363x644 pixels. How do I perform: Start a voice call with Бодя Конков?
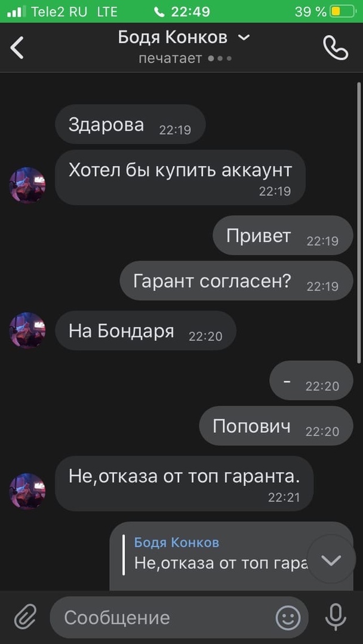pyautogui.click(x=336, y=48)
